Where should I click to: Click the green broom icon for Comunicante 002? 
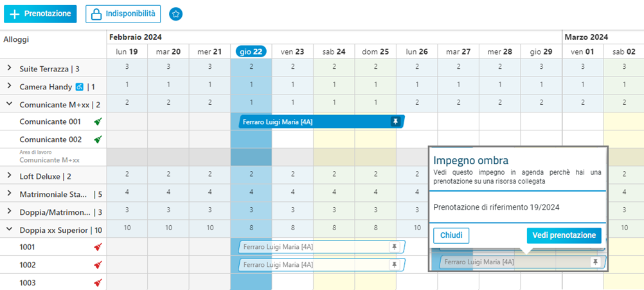(98, 140)
